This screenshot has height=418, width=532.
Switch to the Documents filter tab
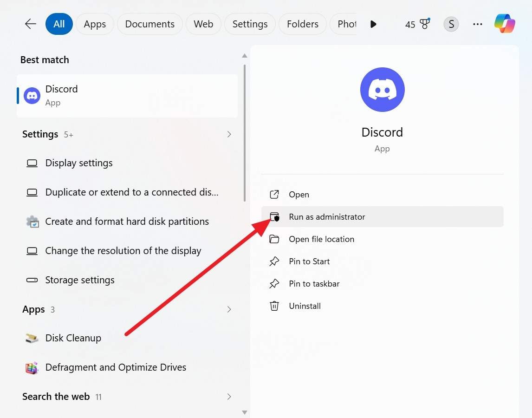[x=149, y=24]
